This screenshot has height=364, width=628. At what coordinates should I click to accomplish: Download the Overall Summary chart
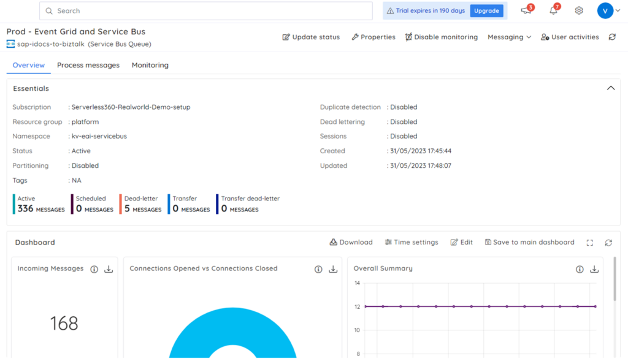[594, 269]
